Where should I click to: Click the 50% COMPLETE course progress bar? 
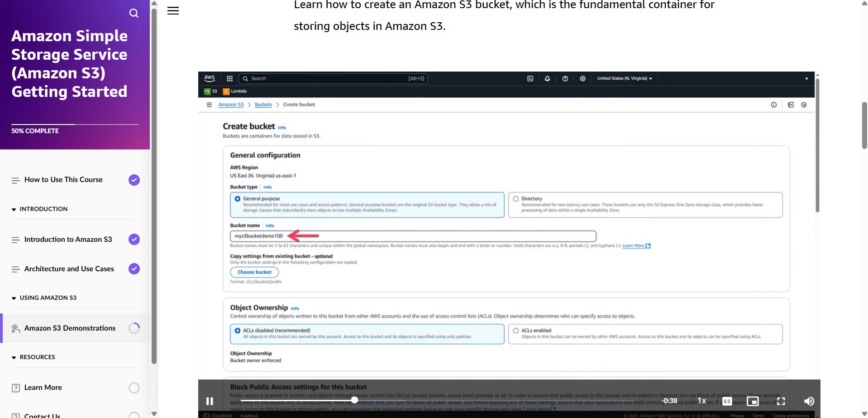[75, 125]
